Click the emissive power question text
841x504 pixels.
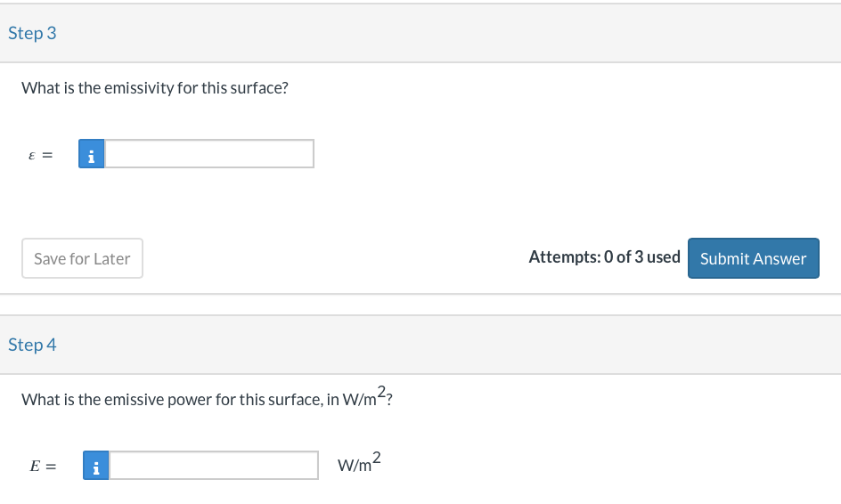click(x=207, y=397)
